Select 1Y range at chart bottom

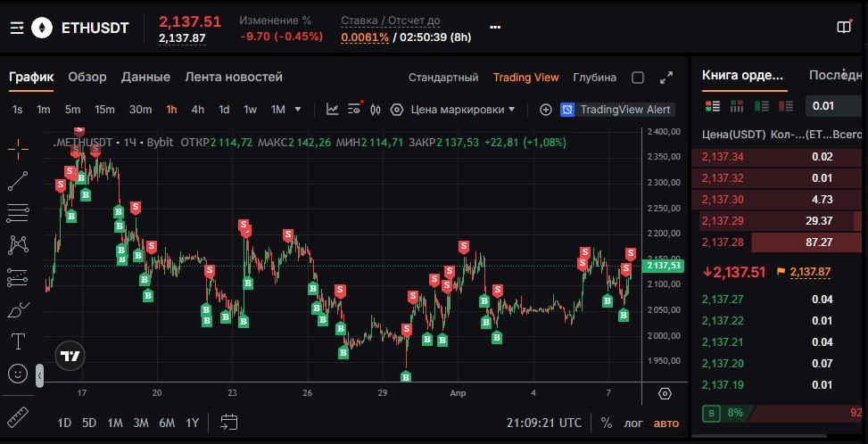[192, 423]
